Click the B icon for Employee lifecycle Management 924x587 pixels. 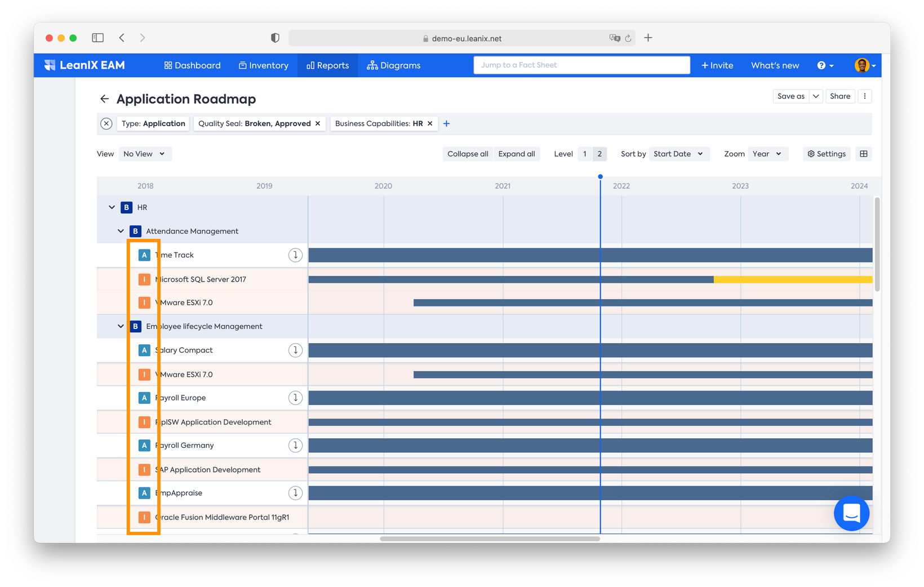(x=135, y=326)
